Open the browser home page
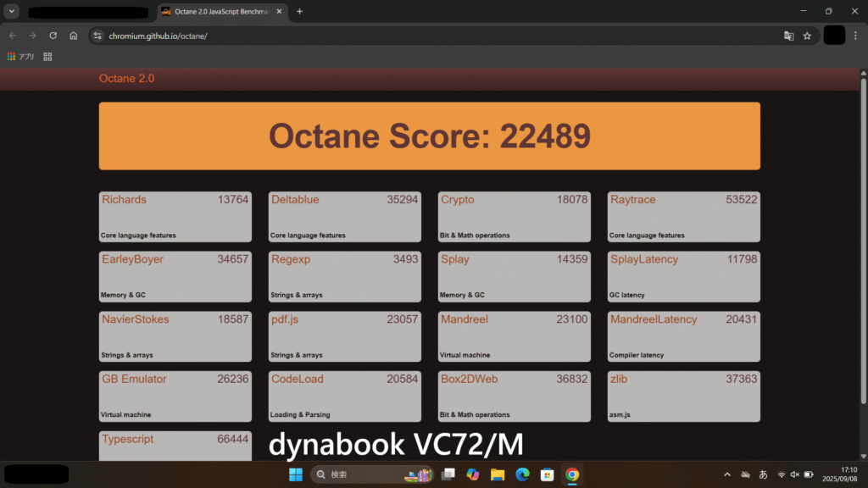Viewport: 868px width, 488px height. tap(74, 36)
